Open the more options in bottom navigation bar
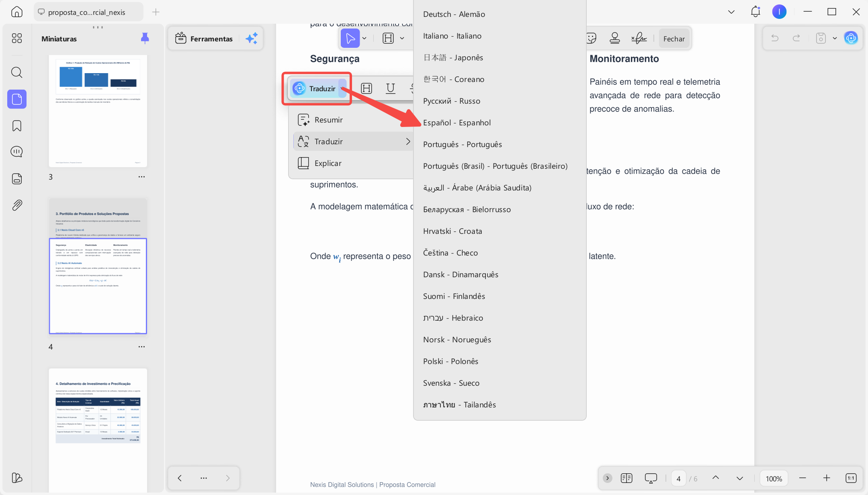This screenshot has height=495, width=868. point(204,478)
